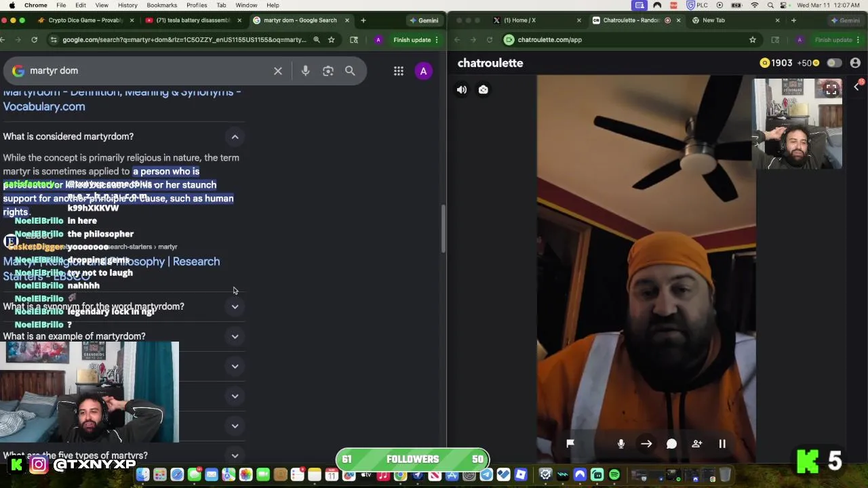Expand 'What are the five types of martyrs?'

click(x=235, y=456)
